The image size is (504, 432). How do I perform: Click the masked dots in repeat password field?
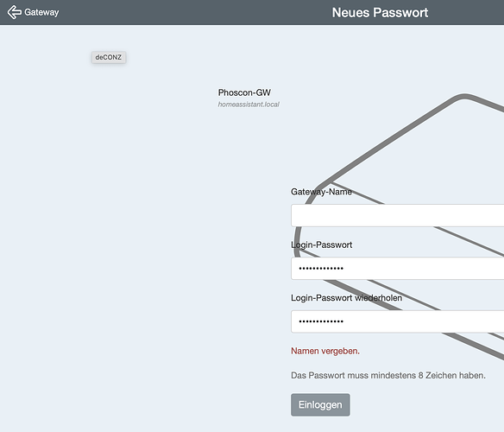pos(321,321)
